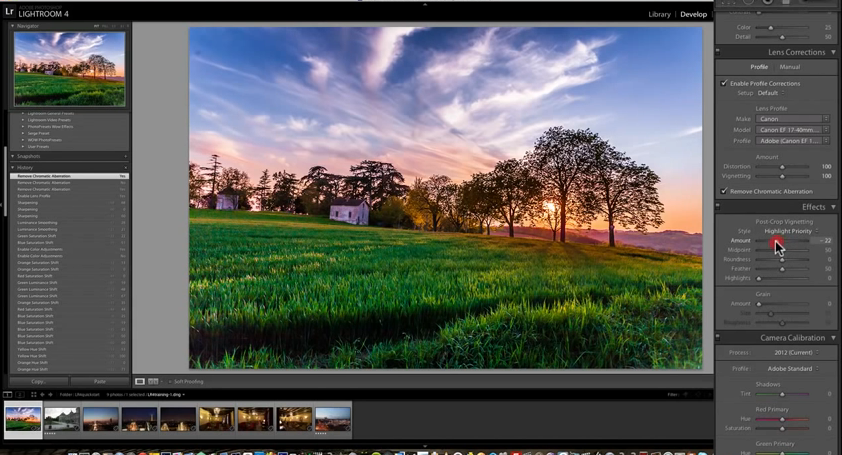Adjust the Post-Crop Vignetting Midpoint slider
842x455 pixels.
(x=782, y=250)
